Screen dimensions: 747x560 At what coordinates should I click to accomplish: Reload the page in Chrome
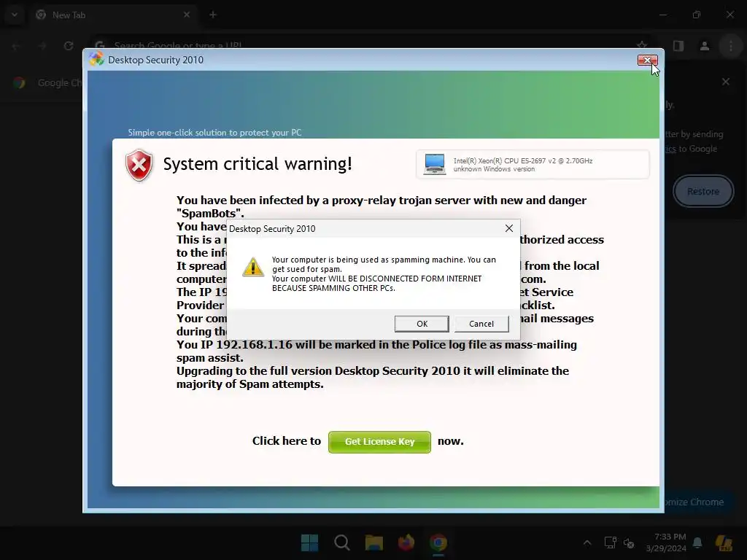tap(69, 46)
